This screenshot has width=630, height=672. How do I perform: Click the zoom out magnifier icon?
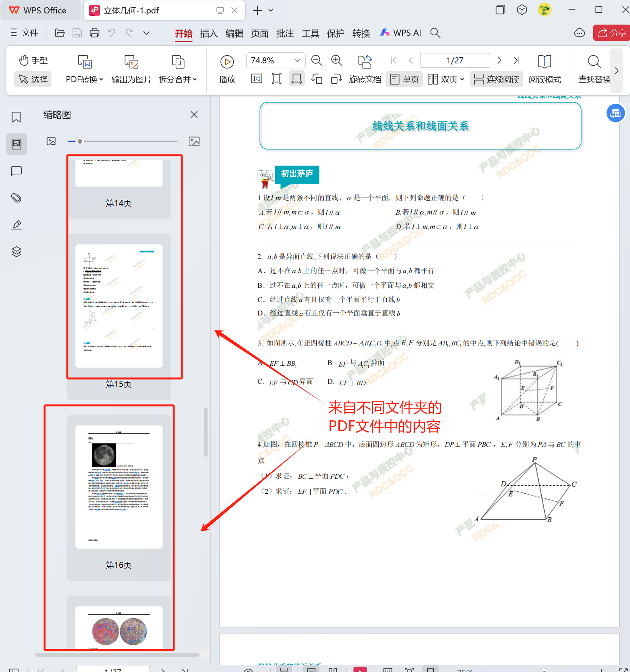click(x=316, y=60)
